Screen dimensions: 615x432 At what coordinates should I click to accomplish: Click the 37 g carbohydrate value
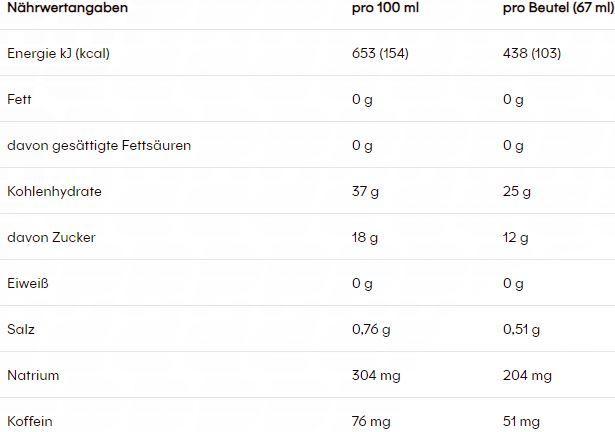(x=366, y=191)
